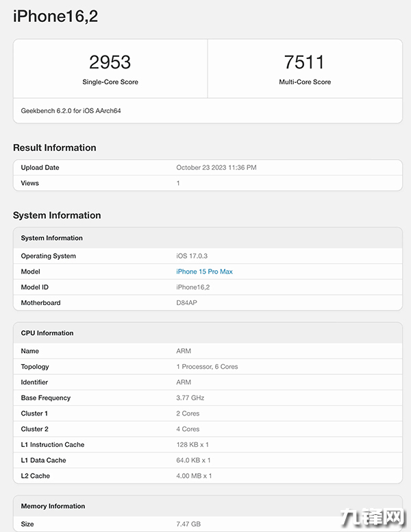Click the CPU Information table header
411x532 pixels.
(47, 333)
